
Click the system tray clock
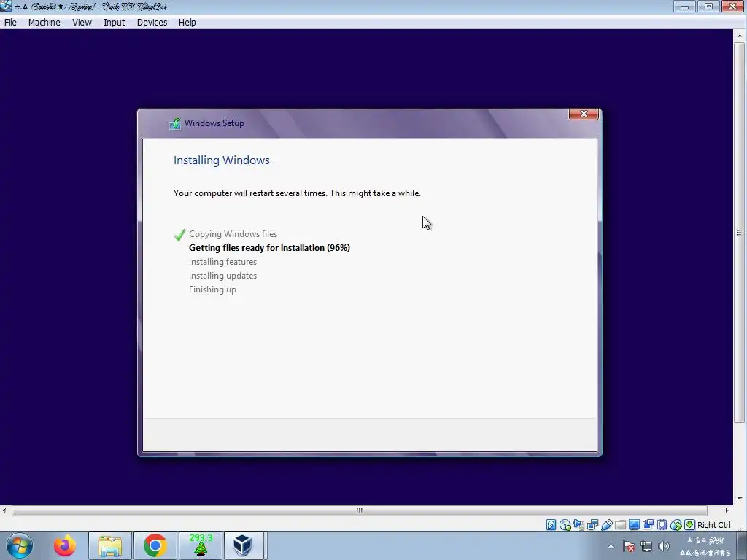click(x=705, y=547)
